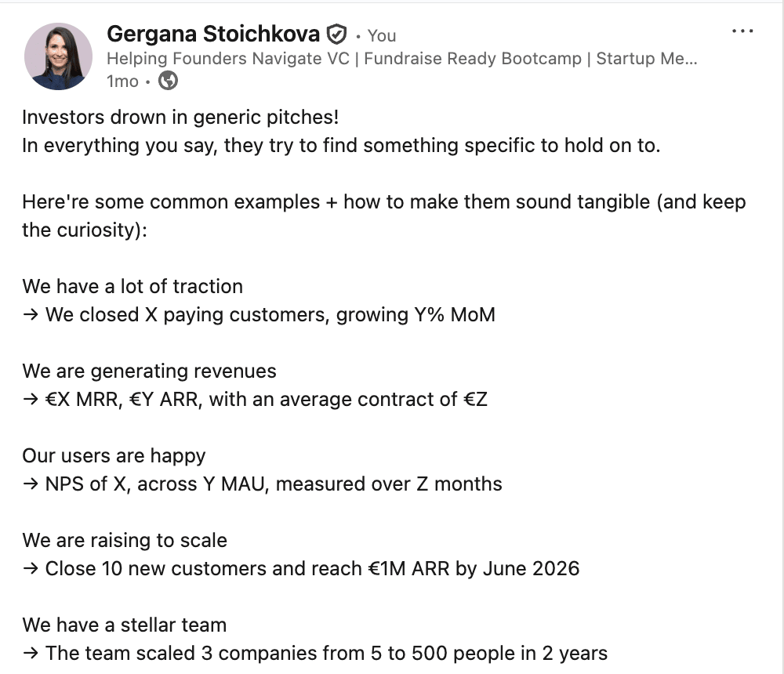Click the text "Our users are happy"
Image resolution: width=784 pixels, height=674 pixels.
click(x=114, y=455)
